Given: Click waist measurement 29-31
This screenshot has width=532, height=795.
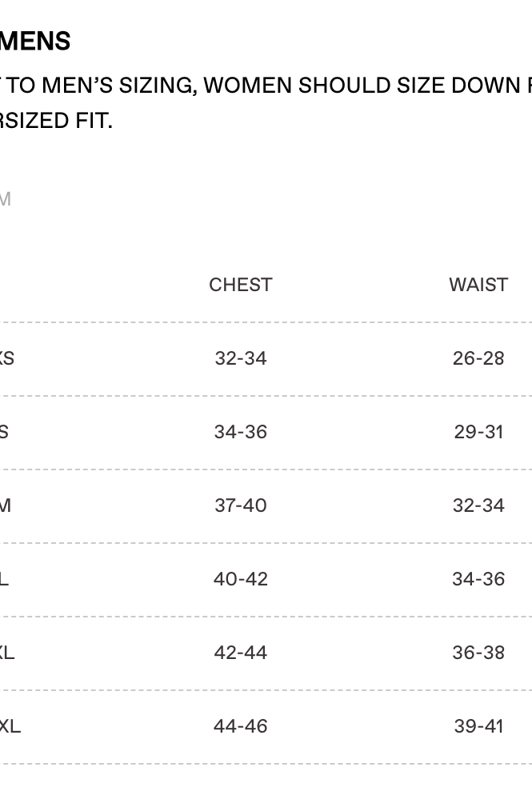Looking at the screenshot, I should (x=478, y=432).
